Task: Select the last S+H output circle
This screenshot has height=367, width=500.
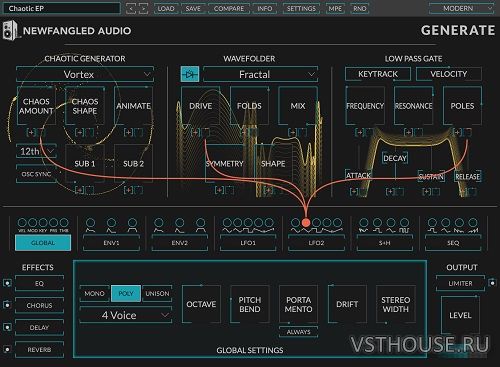Action: click(x=404, y=222)
